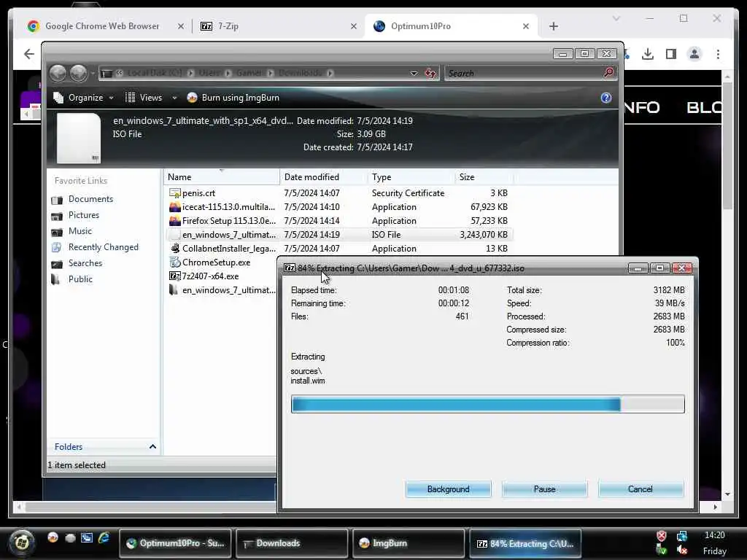Select the Optimum10Pro browser tab
The width and height of the screenshot is (747, 560).
451,26
